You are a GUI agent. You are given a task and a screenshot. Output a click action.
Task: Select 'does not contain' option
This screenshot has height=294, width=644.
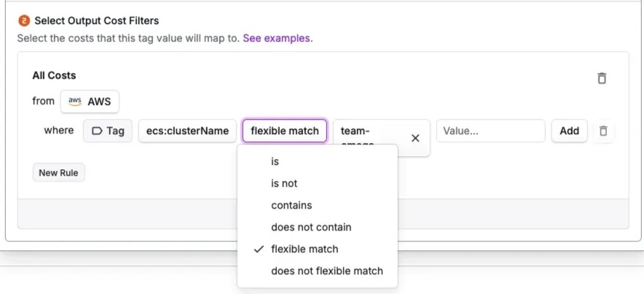tap(311, 227)
